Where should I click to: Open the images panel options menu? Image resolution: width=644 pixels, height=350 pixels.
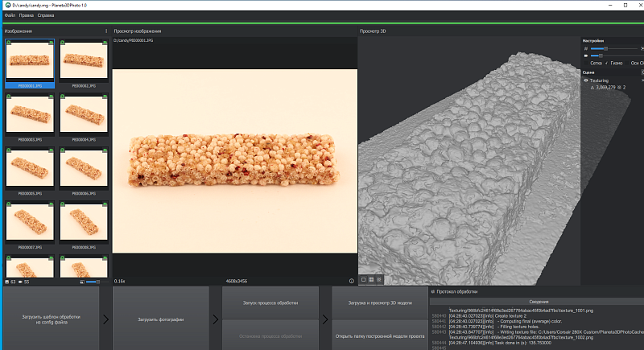tap(106, 31)
